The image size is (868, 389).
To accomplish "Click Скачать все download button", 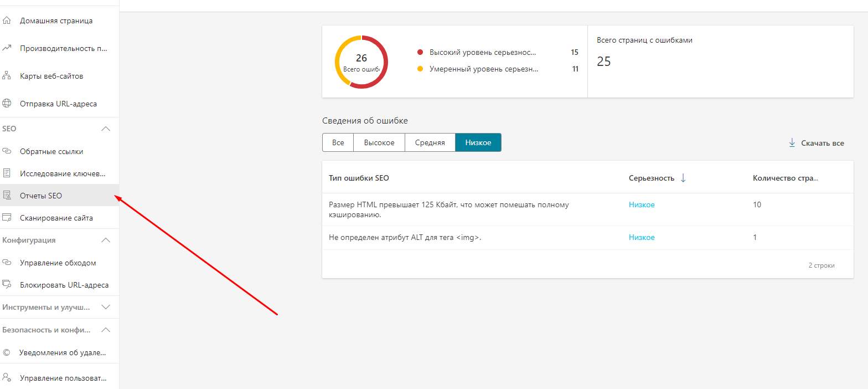I will pyautogui.click(x=816, y=143).
